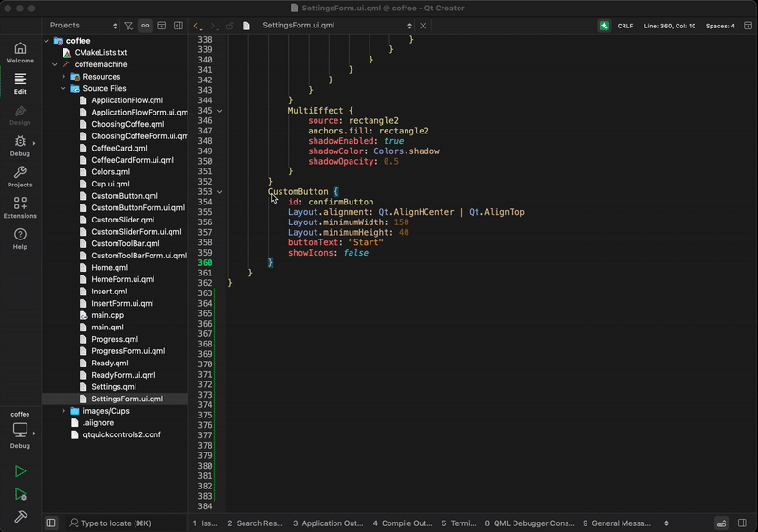Screen dimensions: 758x532
Task: Click the green Run button
Action: pyautogui.click(x=20, y=470)
